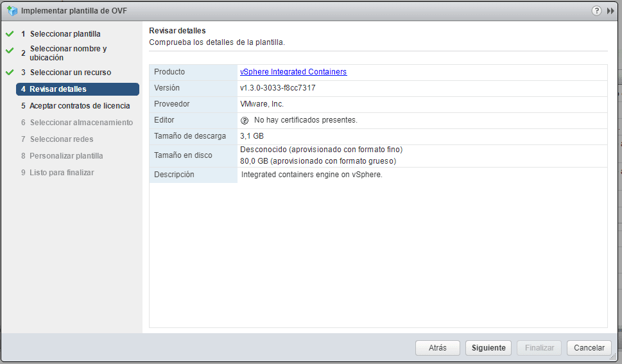Open the help question mark icon
Viewport: 622px width, 364px height.
596,11
